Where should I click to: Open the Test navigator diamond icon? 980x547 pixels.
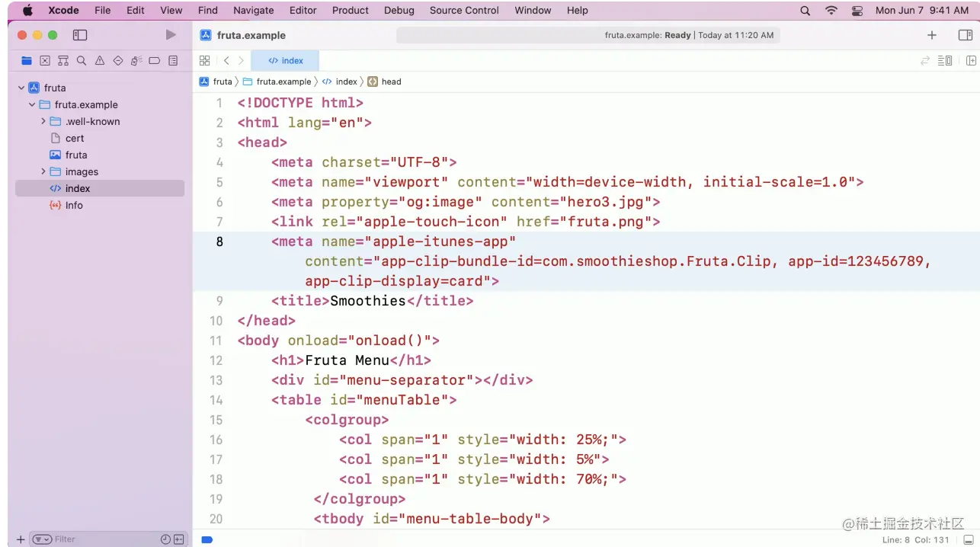[x=118, y=61]
